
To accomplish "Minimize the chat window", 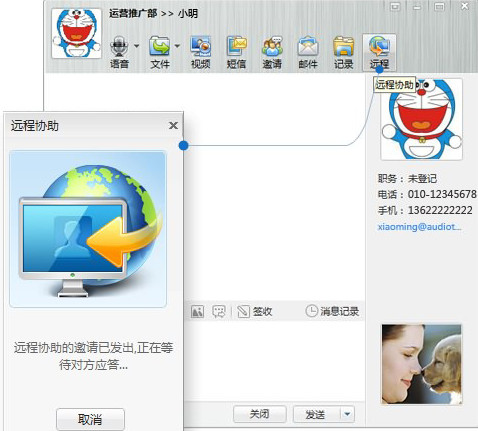I will pyautogui.click(x=417, y=7).
